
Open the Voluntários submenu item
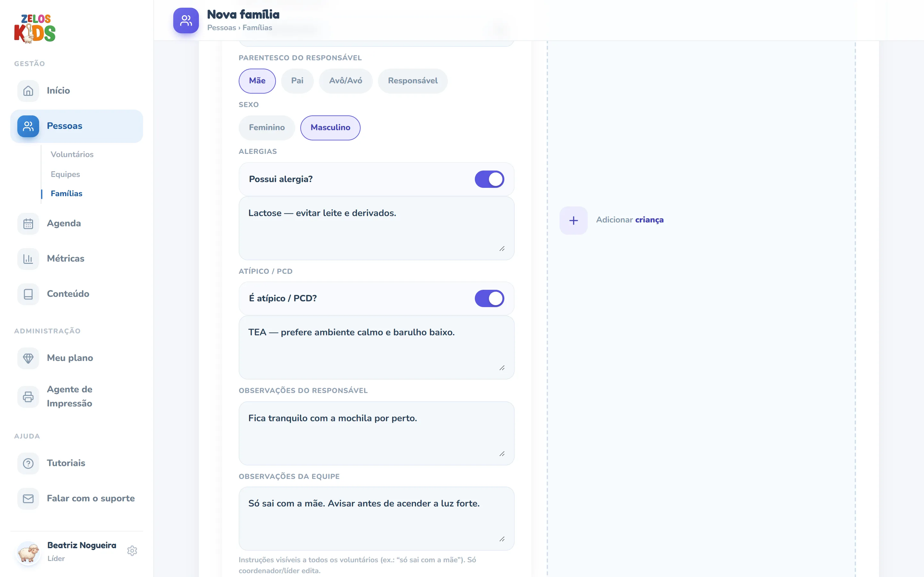[x=72, y=154]
